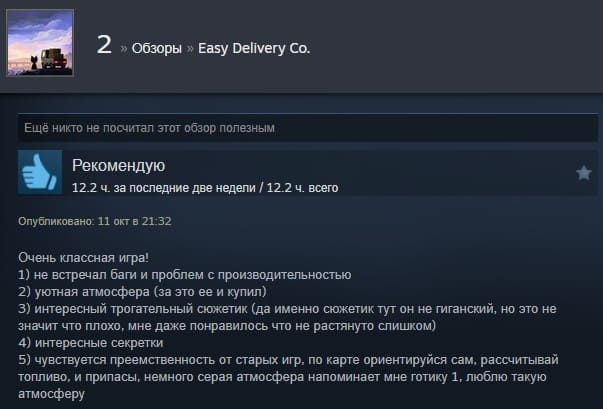The width and height of the screenshot is (603, 409).
Task: Select the Рекомендую review heading
Action: pyautogui.click(x=118, y=166)
